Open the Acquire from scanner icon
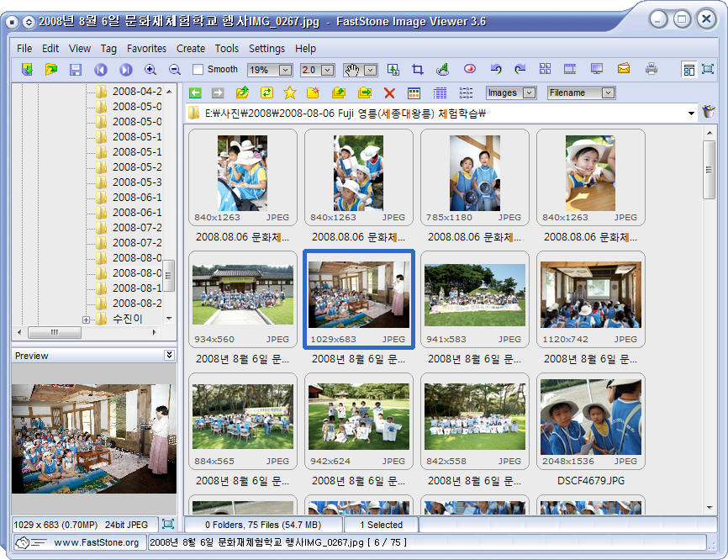The image size is (728, 560). pos(27,70)
